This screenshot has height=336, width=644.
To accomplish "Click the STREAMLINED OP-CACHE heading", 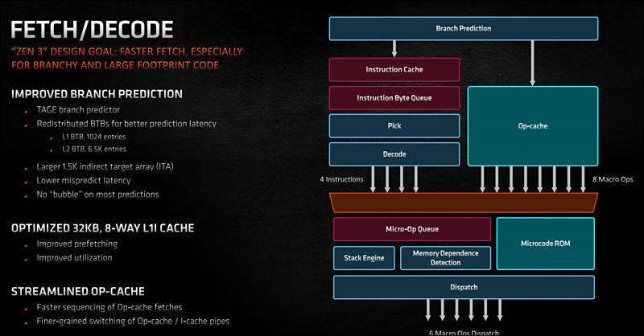I will tap(78, 291).
